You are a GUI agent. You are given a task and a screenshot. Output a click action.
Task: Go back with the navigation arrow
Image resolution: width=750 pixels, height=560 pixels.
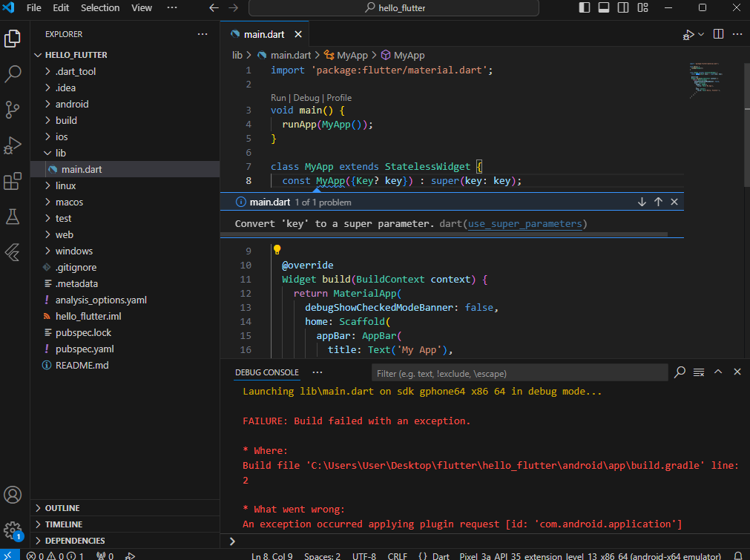click(x=214, y=7)
